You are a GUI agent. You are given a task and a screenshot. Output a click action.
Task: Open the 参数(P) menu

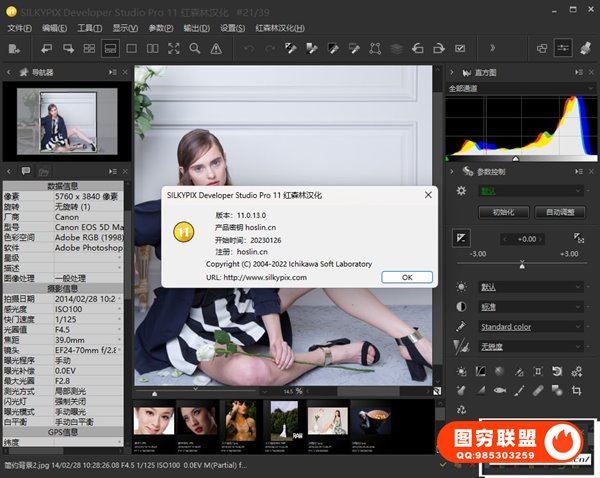tap(161, 28)
